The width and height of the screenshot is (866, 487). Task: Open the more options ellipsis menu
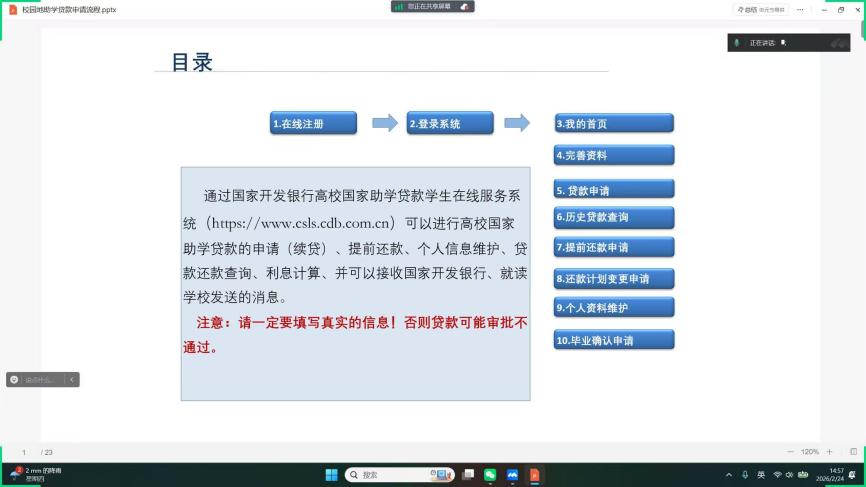coord(800,9)
